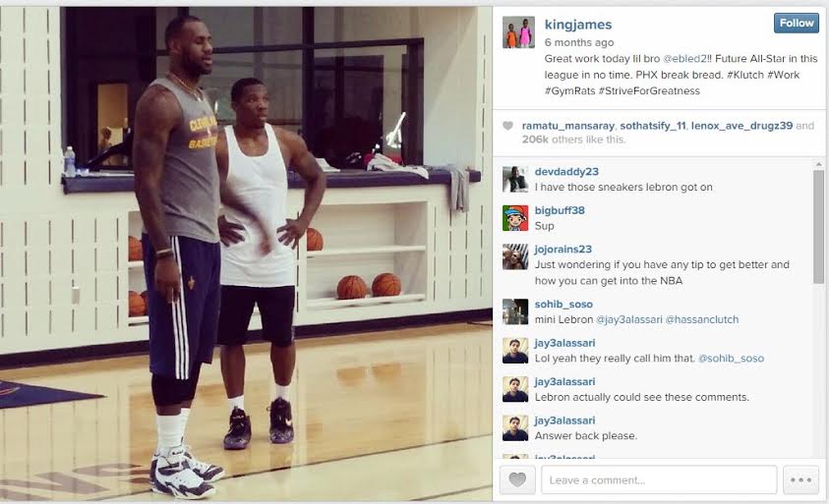Click jojorains23's avatar picture
The width and height of the screenshot is (829, 504).
[515, 256]
